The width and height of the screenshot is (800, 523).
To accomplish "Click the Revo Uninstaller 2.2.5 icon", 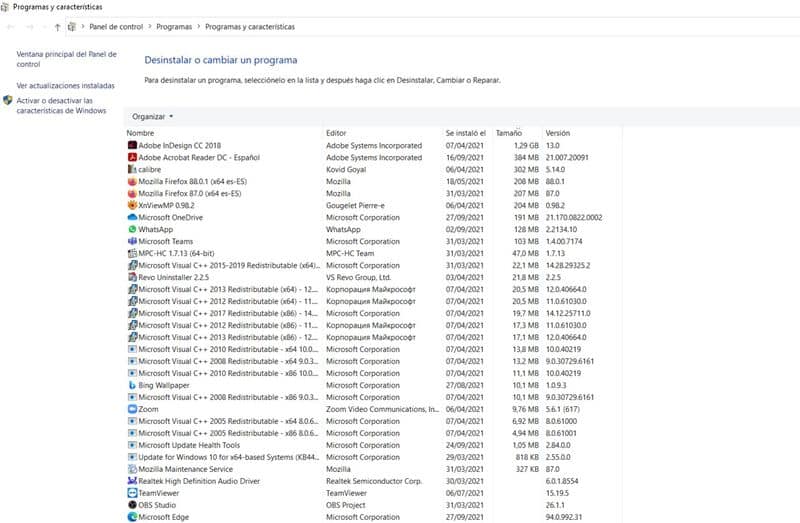I will pos(132,277).
